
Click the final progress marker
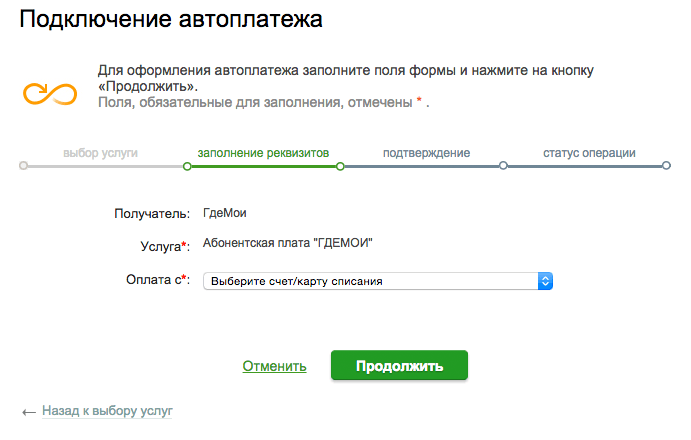click(x=666, y=166)
